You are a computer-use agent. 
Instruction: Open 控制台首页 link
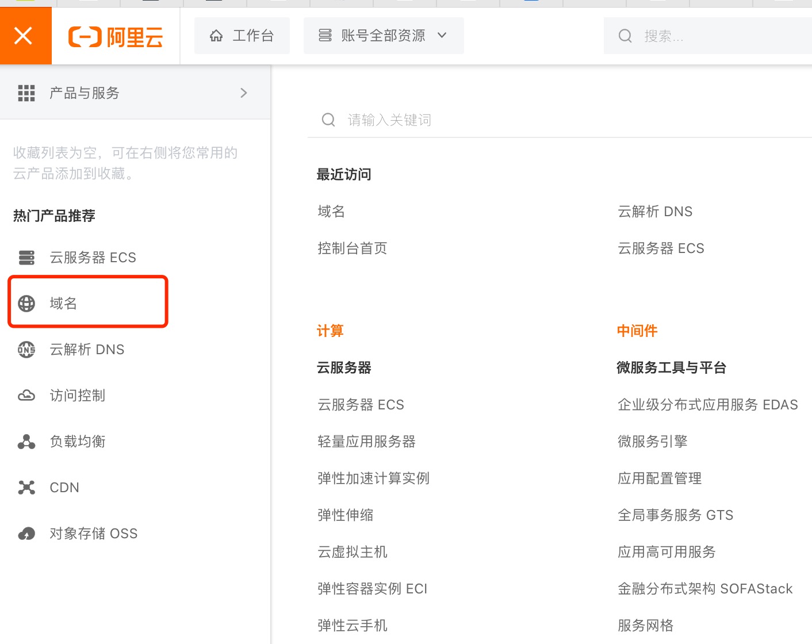point(352,248)
